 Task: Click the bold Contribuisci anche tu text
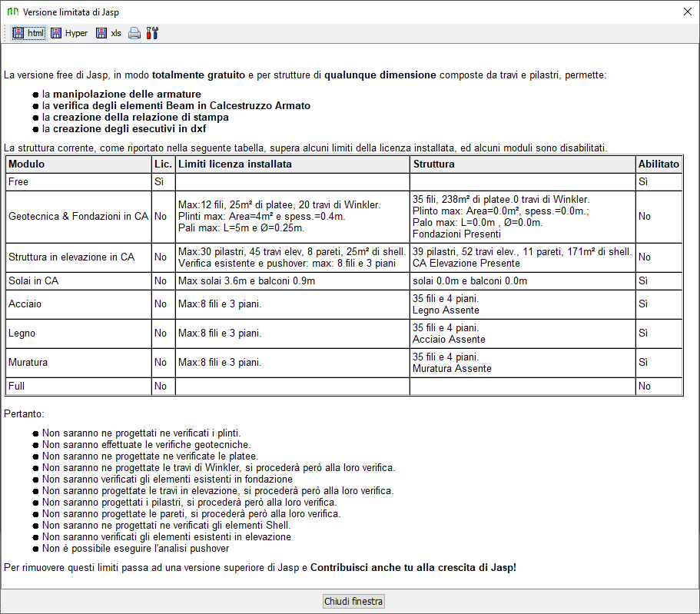point(413,568)
